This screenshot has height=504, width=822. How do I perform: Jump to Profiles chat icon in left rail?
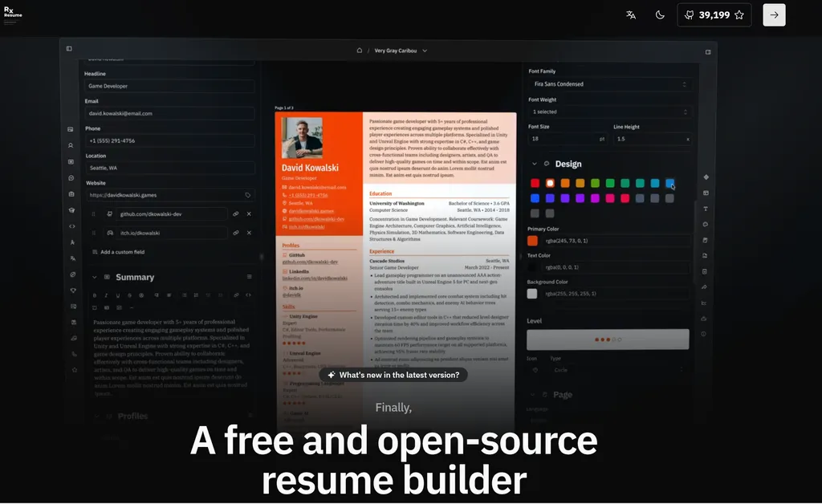click(x=71, y=178)
